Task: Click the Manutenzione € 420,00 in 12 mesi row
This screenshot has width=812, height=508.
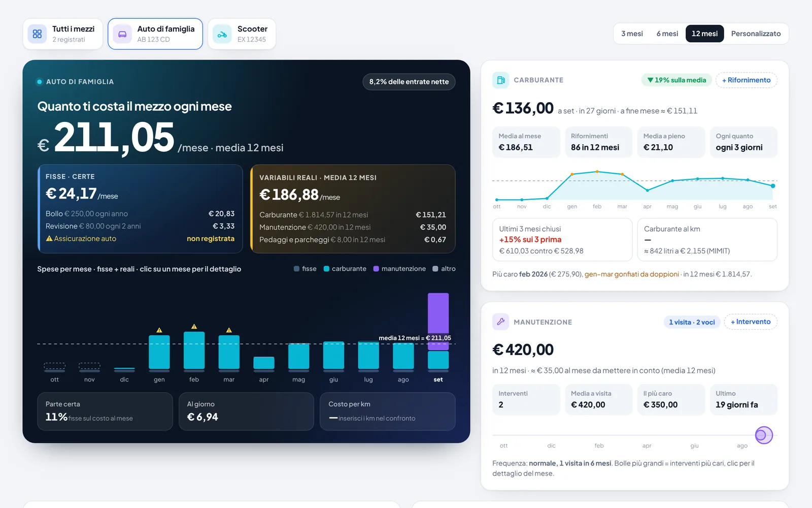Action: click(x=353, y=227)
